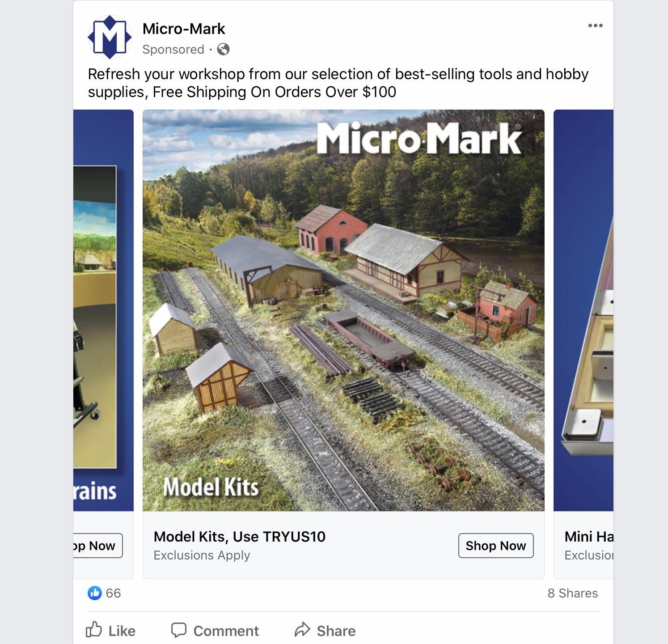Click the Micro-Mark profile logo avatar

pos(110,37)
